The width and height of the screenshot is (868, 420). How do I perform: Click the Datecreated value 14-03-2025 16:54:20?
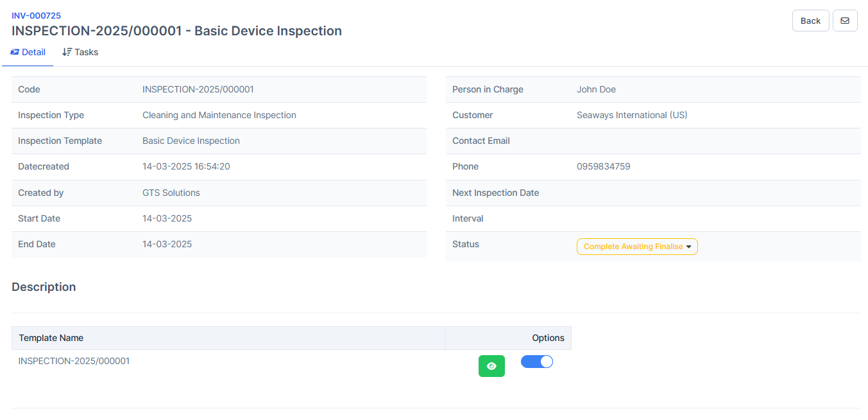coord(186,166)
